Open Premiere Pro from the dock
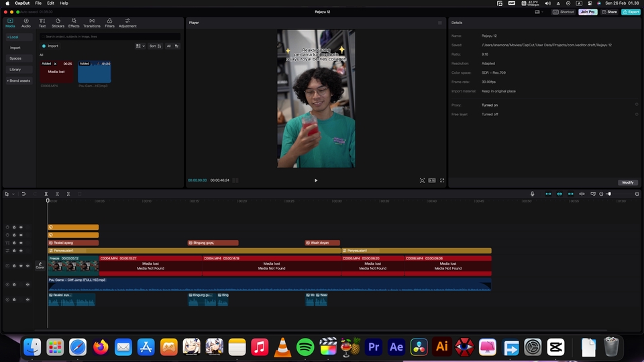Image resolution: width=644 pixels, height=362 pixels. pyautogui.click(x=374, y=347)
